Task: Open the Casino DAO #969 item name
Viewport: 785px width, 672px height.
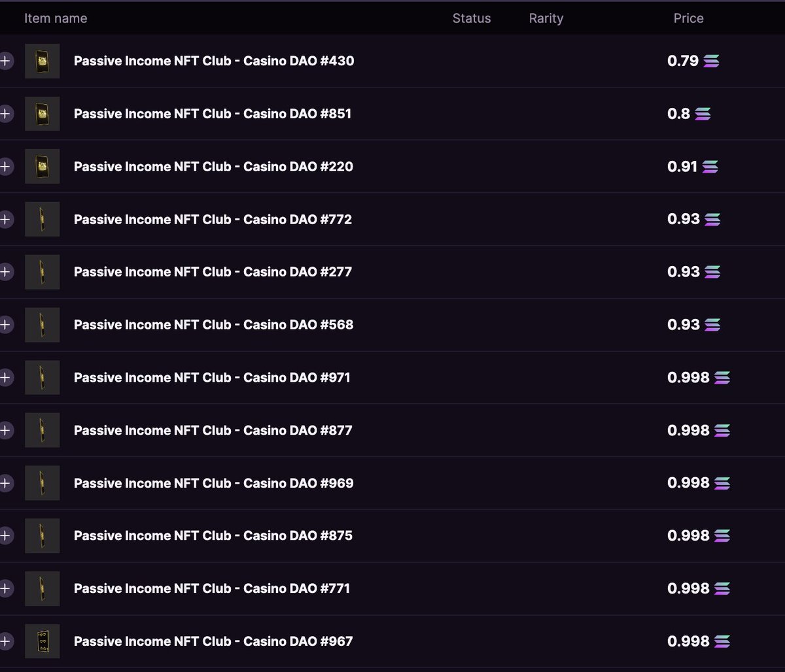Action: pyautogui.click(x=213, y=483)
